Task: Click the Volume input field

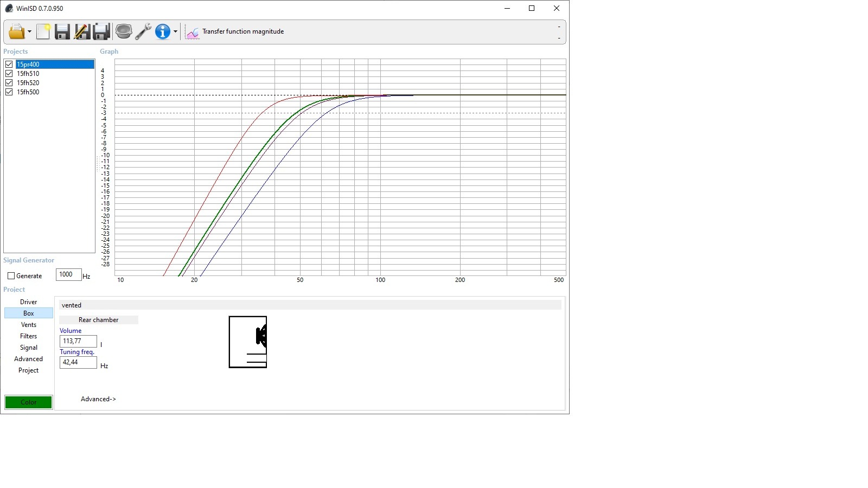Action: [x=78, y=341]
